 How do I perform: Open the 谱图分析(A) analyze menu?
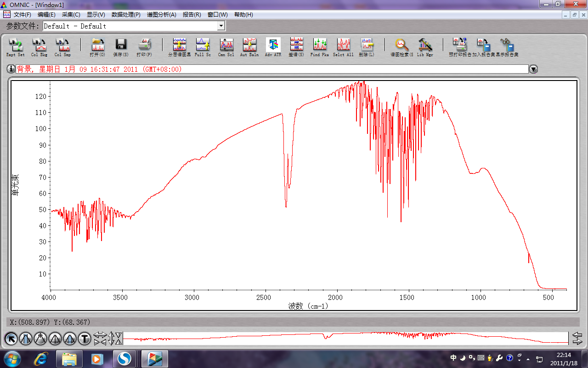[x=161, y=15]
